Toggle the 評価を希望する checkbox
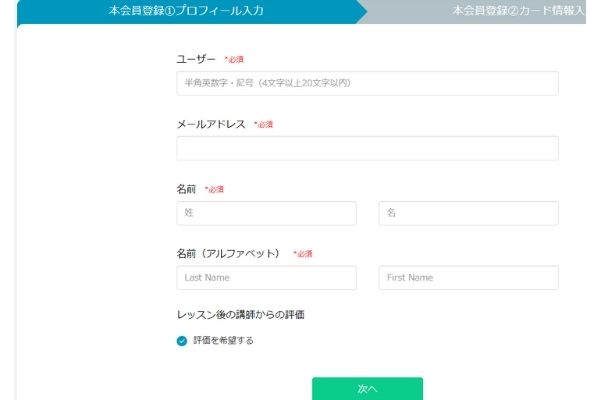Screen dimensions: 600x400 coord(182,341)
